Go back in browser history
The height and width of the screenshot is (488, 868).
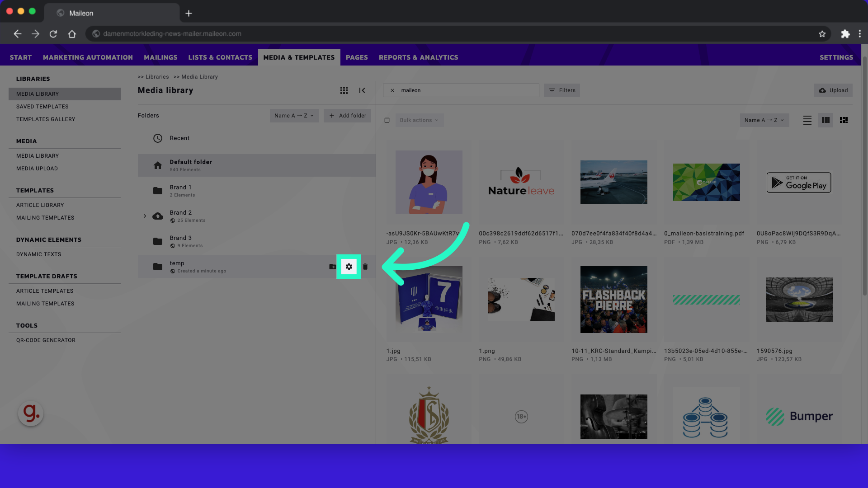point(17,34)
